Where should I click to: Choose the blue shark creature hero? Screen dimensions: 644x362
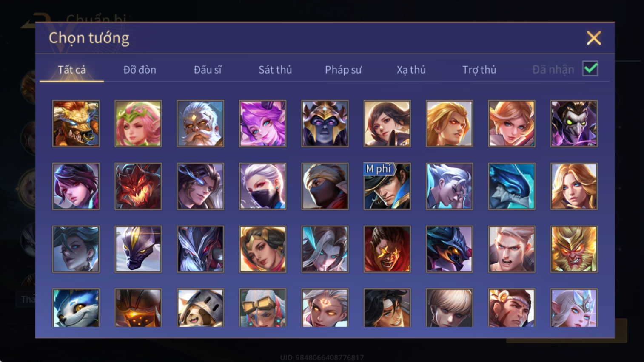(x=512, y=186)
